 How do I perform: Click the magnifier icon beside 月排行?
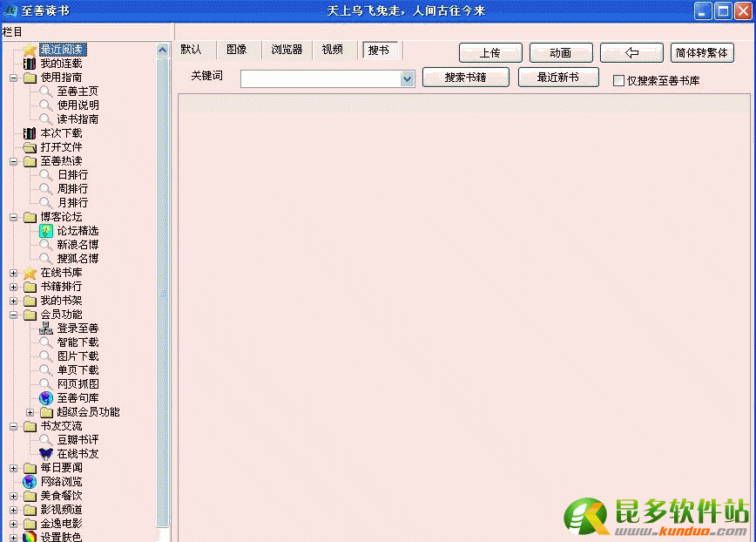click(46, 203)
